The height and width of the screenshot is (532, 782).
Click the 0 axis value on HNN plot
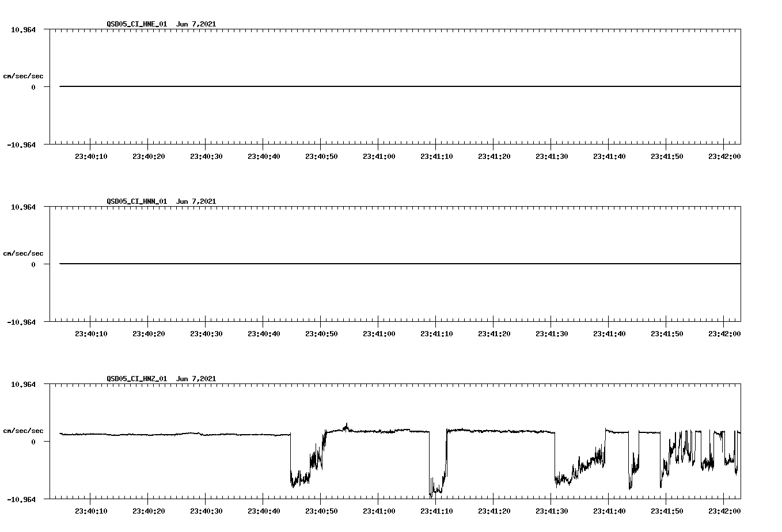click(x=33, y=264)
